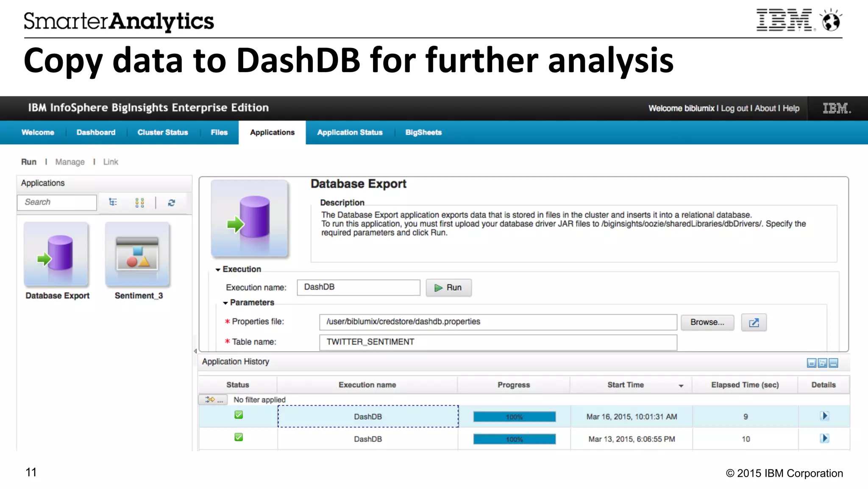Image resolution: width=868 pixels, height=489 pixels.
Task: Collapse the left panel splitter arrow
Action: (195, 351)
